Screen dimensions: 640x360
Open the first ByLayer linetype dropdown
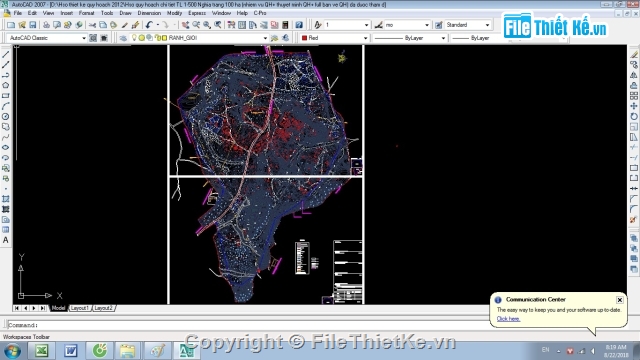(443, 38)
